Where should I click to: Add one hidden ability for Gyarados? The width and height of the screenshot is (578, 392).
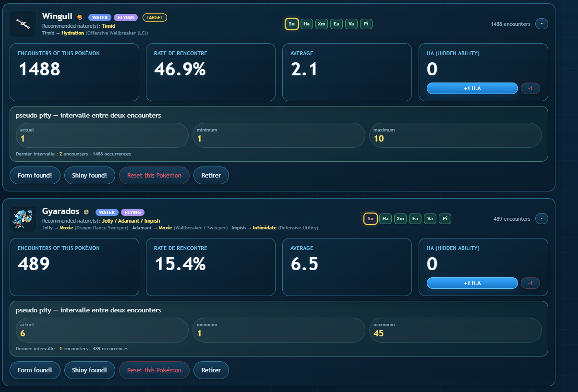(x=472, y=283)
